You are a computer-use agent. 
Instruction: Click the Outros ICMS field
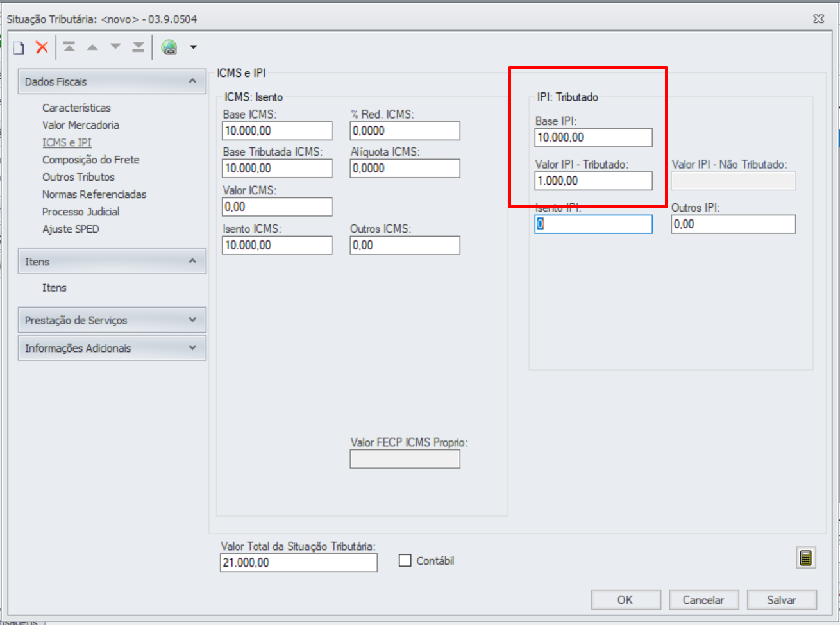point(405,246)
